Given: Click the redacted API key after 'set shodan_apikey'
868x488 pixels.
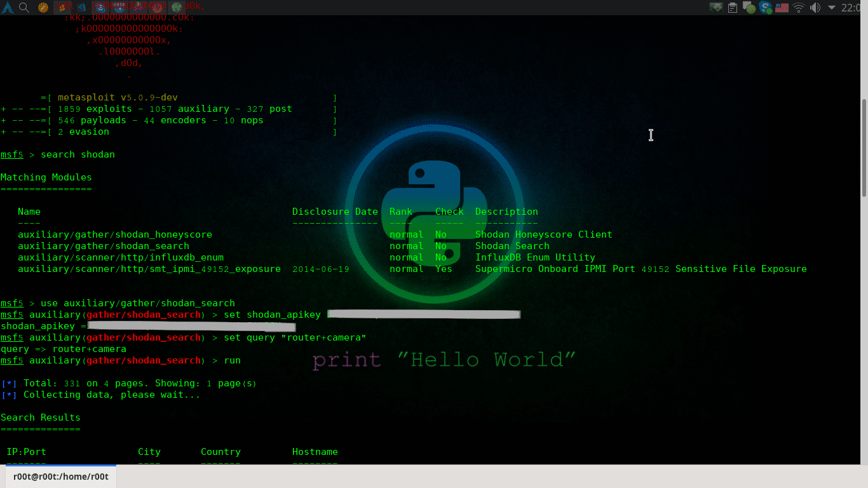Looking at the screenshot, I should click(x=424, y=315).
